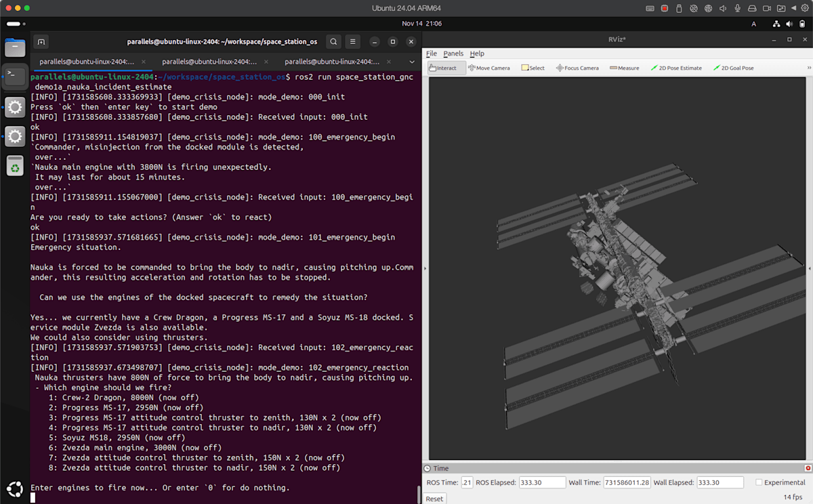Enable the Experimental checkbox in Time panel
The height and width of the screenshot is (504, 813).
pyautogui.click(x=759, y=482)
